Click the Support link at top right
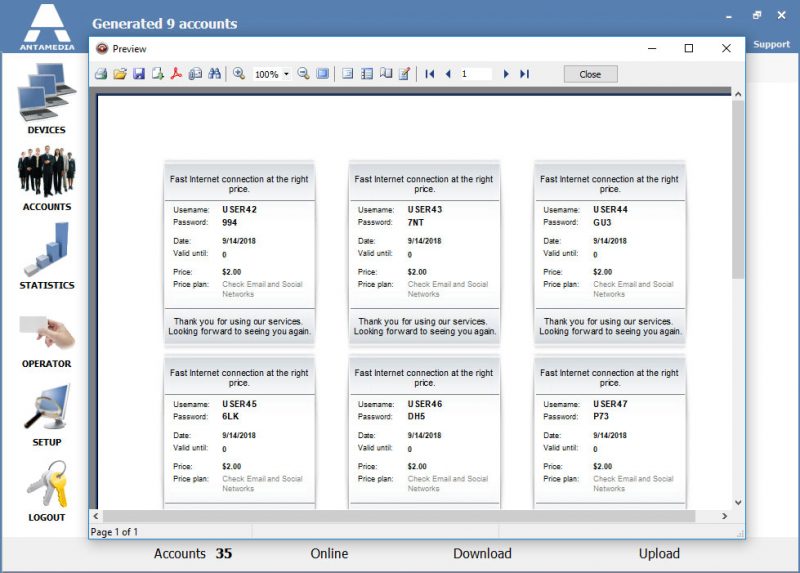This screenshot has height=573, width=800. click(x=771, y=44)
